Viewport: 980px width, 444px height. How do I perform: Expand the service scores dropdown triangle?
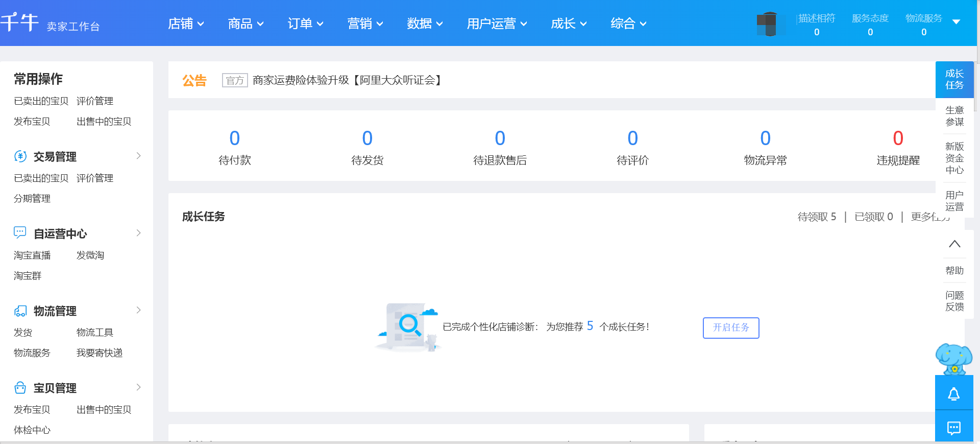point(957,22)
